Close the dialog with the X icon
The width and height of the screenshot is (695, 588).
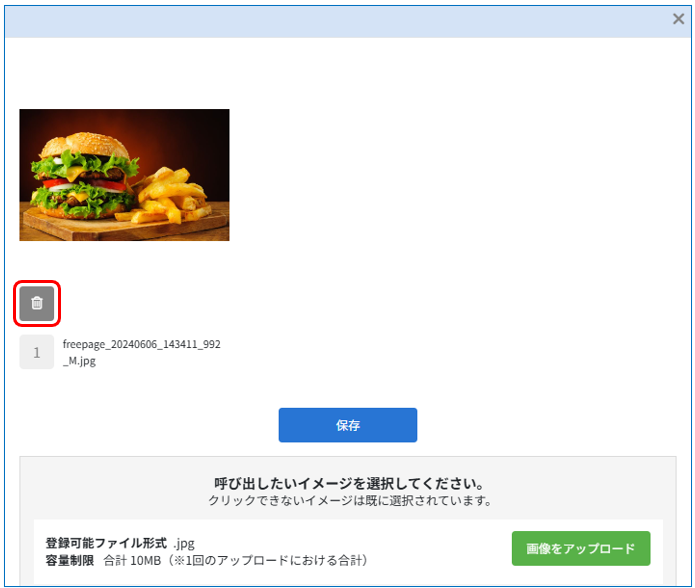[678, 19]
